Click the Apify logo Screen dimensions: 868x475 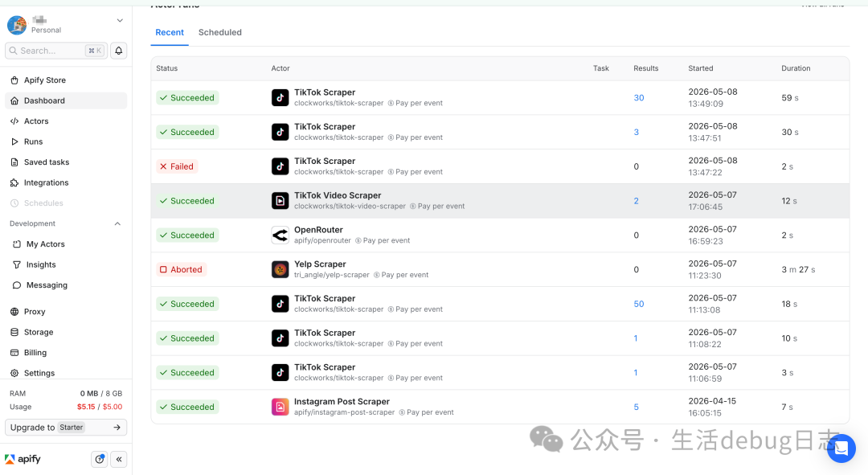point(23,459)
